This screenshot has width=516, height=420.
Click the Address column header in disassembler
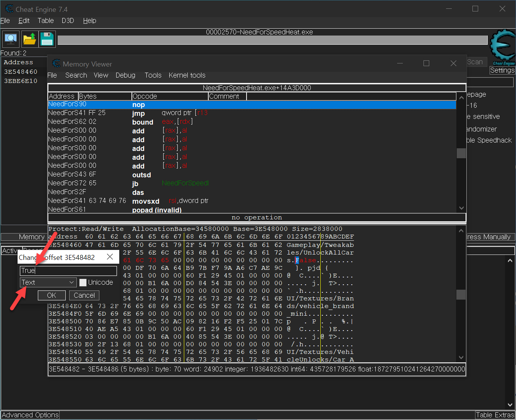coord(63,96)
